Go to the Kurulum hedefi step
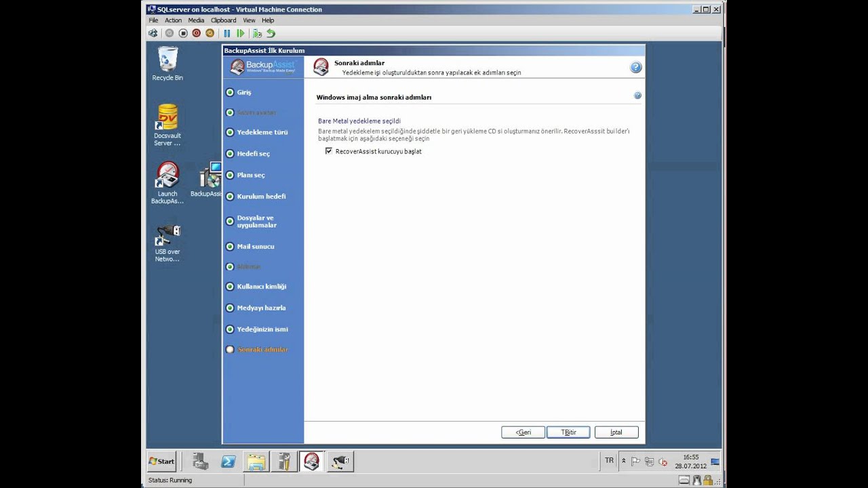868x488 pixels. (261, 197)
